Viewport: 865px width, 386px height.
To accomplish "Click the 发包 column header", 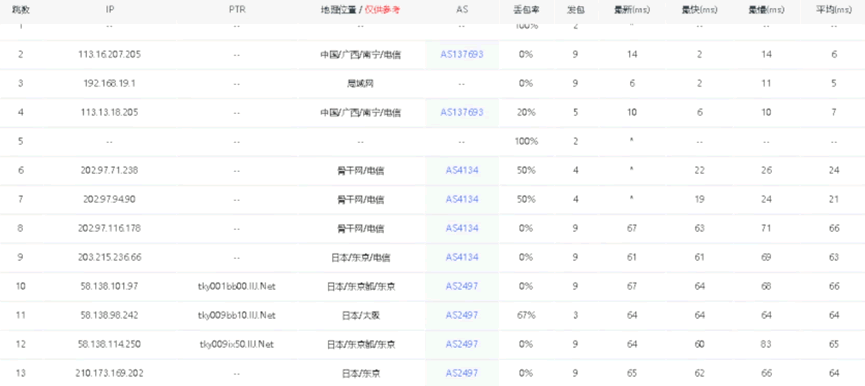I will [x=575, y=10].
